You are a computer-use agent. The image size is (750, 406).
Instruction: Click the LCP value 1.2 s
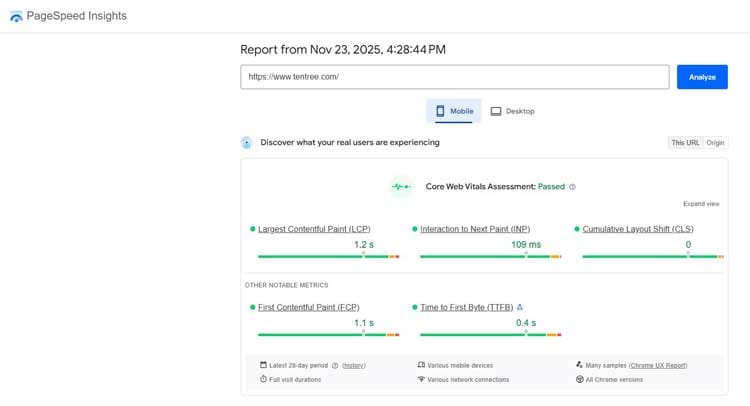pos(364,245)
